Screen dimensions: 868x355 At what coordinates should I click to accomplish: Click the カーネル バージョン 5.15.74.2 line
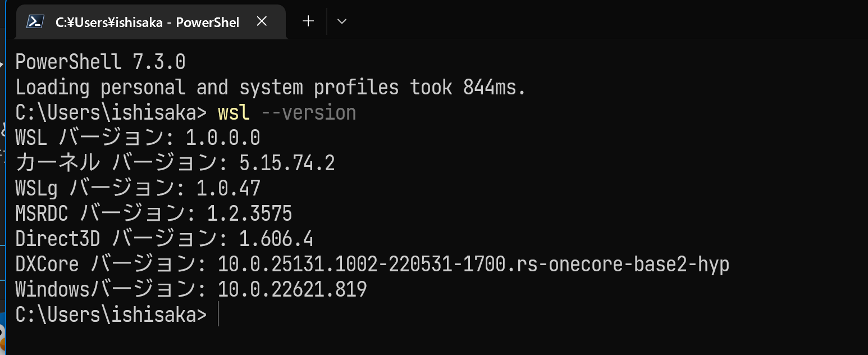pos(175,163)
